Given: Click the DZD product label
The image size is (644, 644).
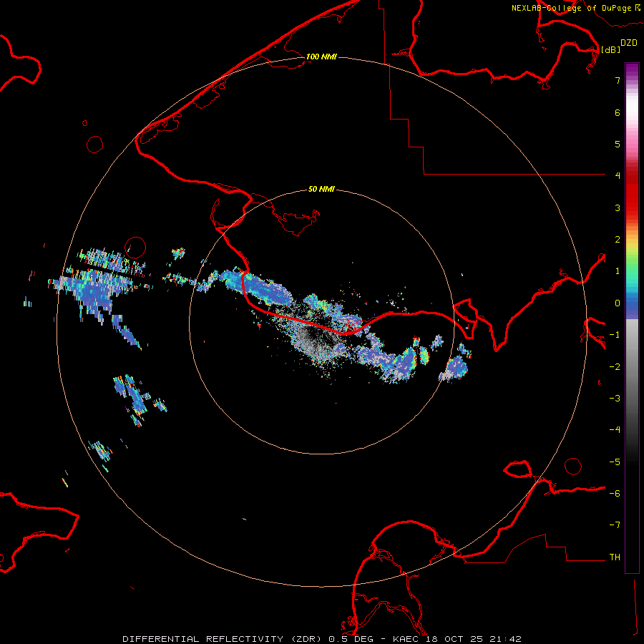Looking at the screenshot, I should coord(629,43).
